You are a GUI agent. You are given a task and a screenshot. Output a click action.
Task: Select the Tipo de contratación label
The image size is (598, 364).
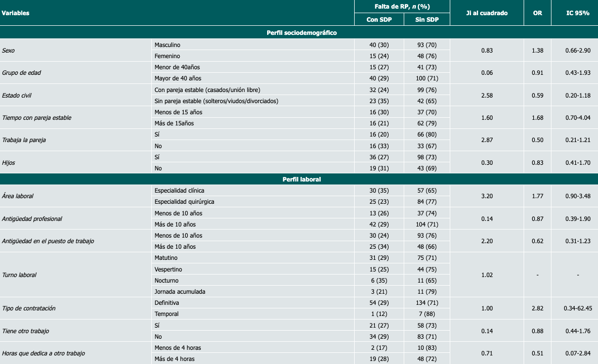[x=28, y=308]
